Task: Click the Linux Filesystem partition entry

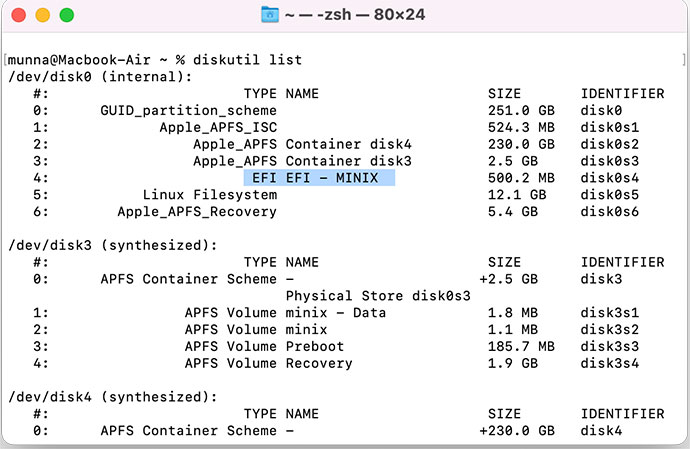Action: (209, 195)
